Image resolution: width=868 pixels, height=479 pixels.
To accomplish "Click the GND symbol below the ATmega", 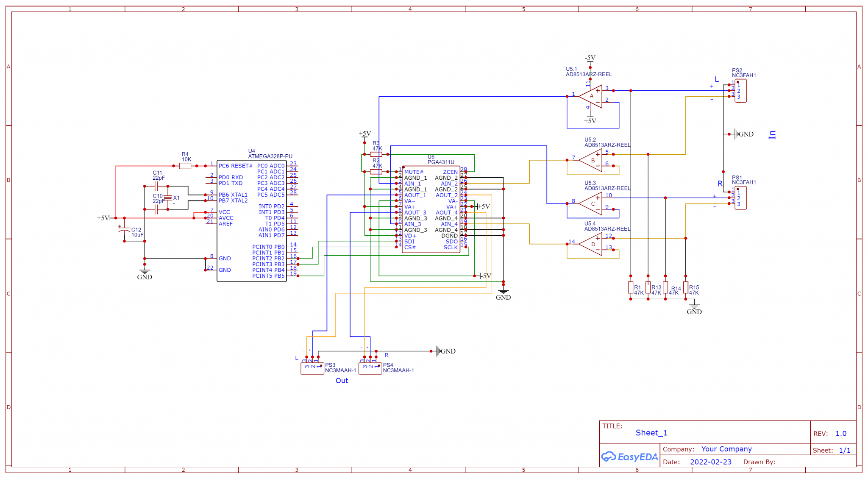I will [145, 273].
